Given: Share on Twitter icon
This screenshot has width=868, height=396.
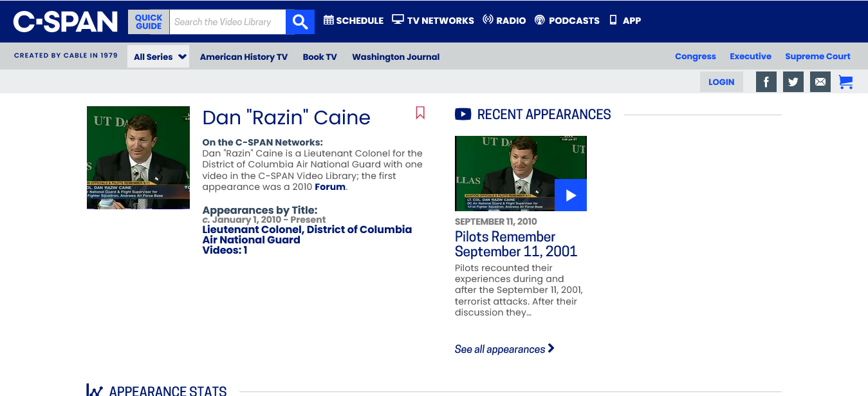Looking at the screenshot, I should (793, 82).
